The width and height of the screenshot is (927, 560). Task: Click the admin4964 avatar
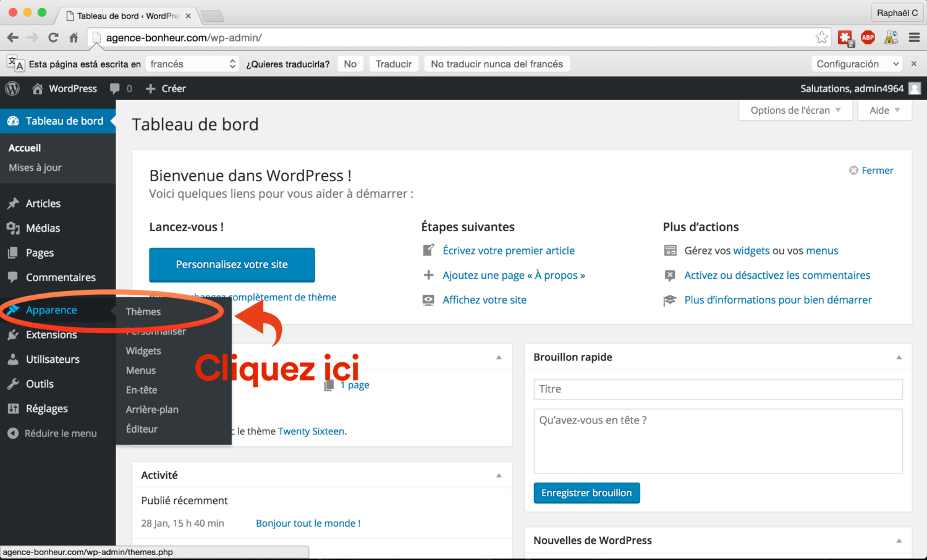915,88
